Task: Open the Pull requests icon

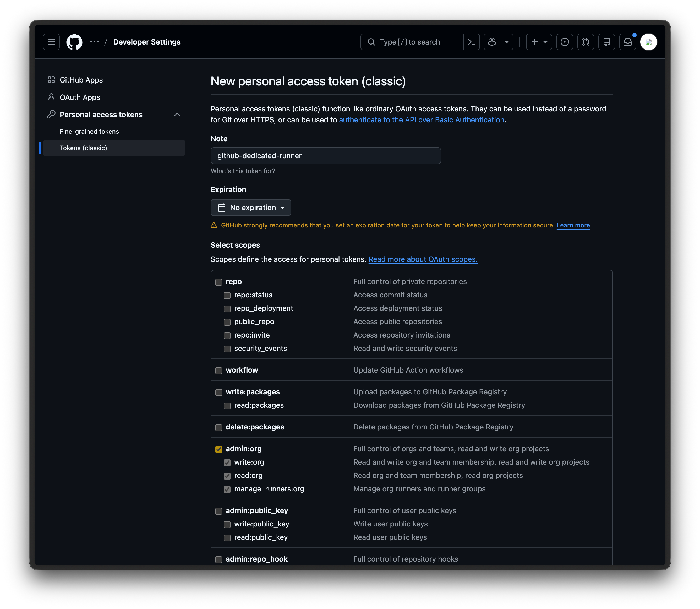Action: tap(586, 42)
